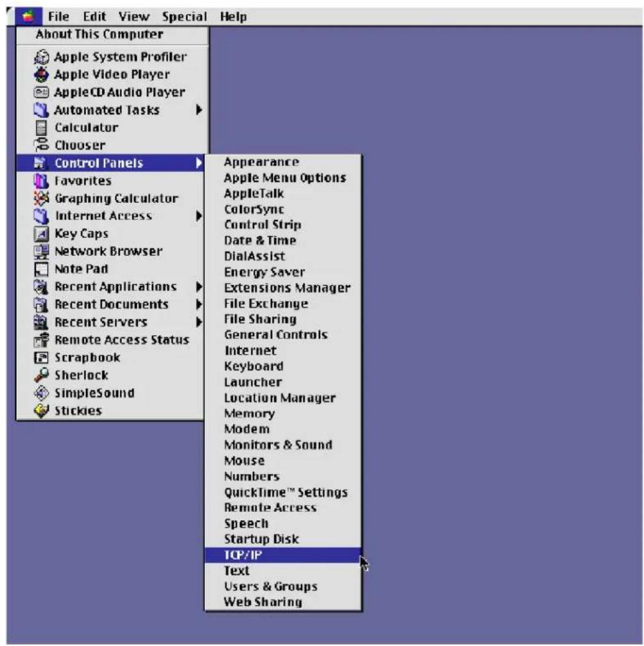Click the Graphing Calculator icon

pyautogui.click(x=41, y=199)
